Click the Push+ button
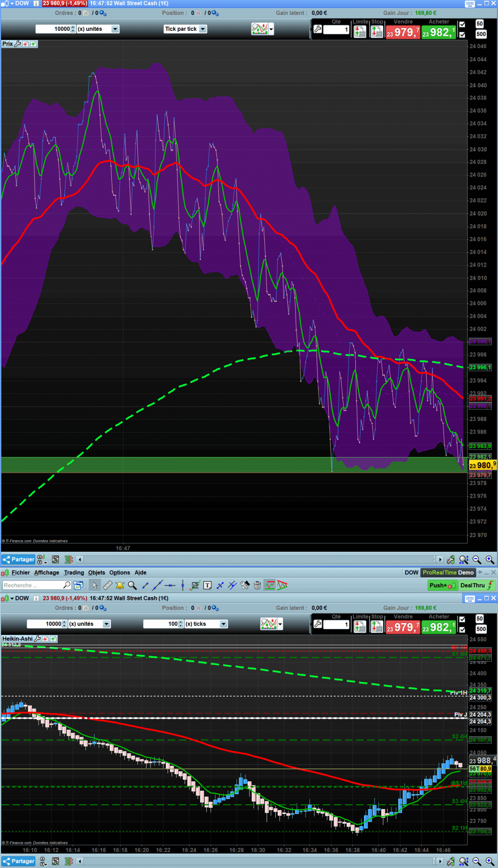498x868 pixels. [x=442, y=585]
